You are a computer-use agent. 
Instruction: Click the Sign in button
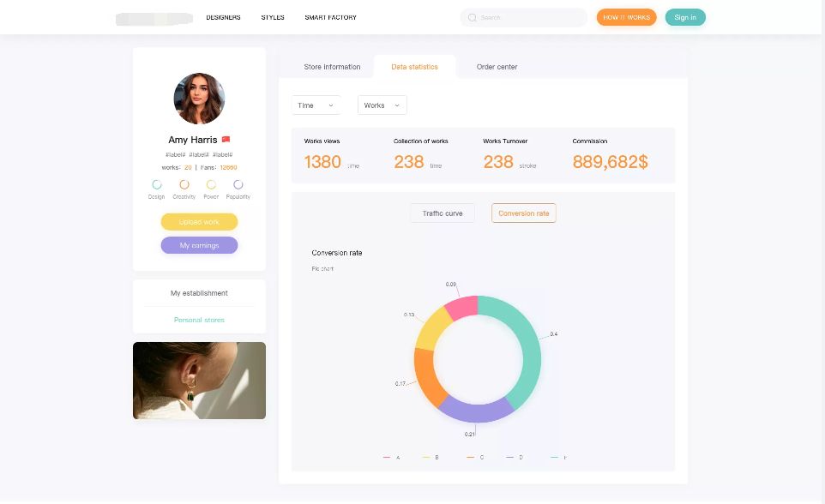pyautogui.click(x=685, y=17)
